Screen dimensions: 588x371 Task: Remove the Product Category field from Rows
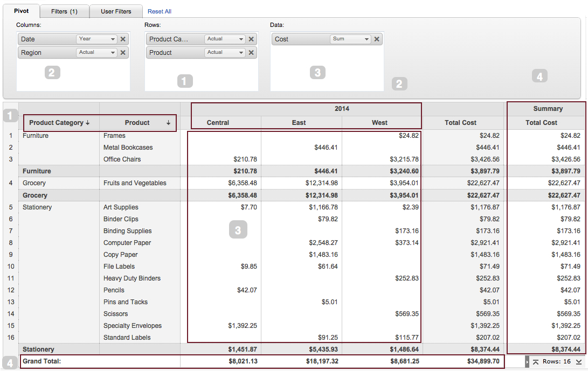251,39
